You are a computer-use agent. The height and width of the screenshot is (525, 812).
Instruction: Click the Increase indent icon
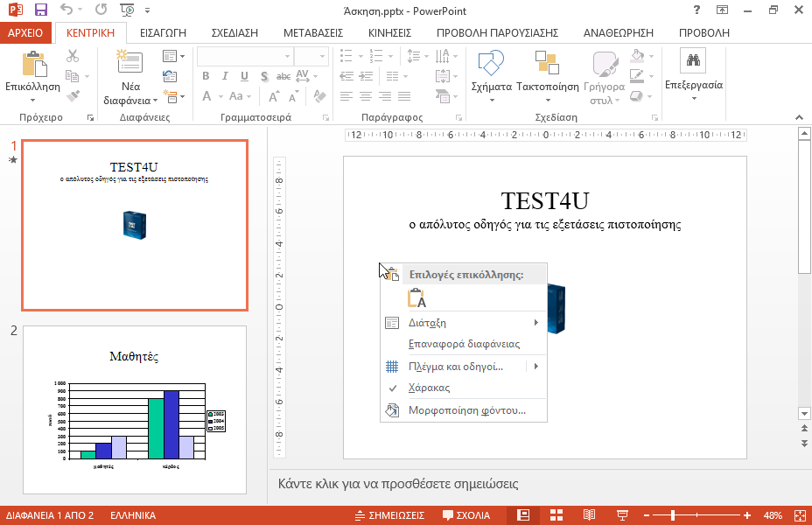click(366, 76)
